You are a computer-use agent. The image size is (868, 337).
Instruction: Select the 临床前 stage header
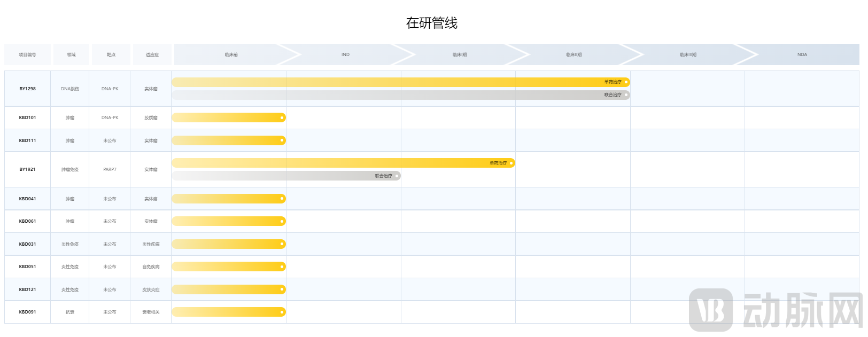[x=231, y=54]
